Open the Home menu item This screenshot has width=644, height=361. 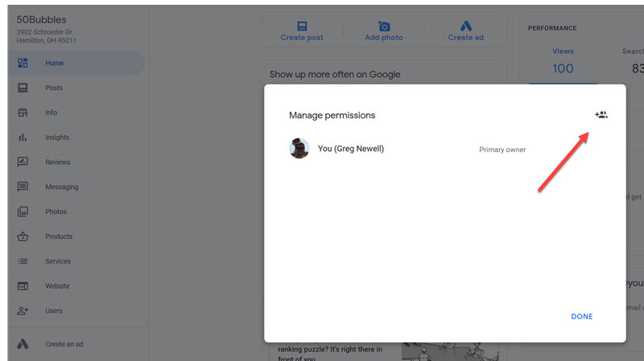[x=76, y=63]
